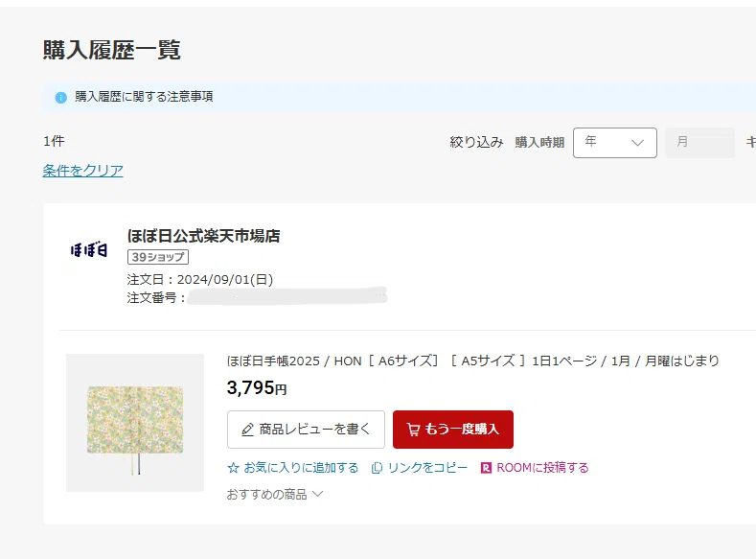Open the 購入履歴に関する注意事項 notice
Image resolution: width=756 pixels, height=559 pixels.
coord(144,97)
